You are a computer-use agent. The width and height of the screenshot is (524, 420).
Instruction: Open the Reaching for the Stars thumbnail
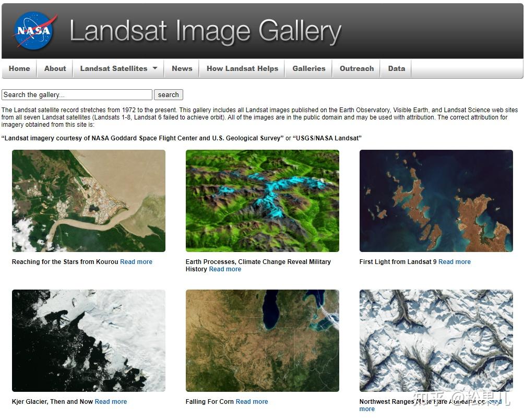(x=88, y=200)
